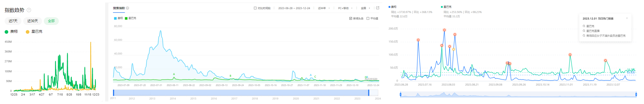Open hot search link 商场回应女子不满外卖员进星巴克
644x104 pixels.
[x=606, y=36]
